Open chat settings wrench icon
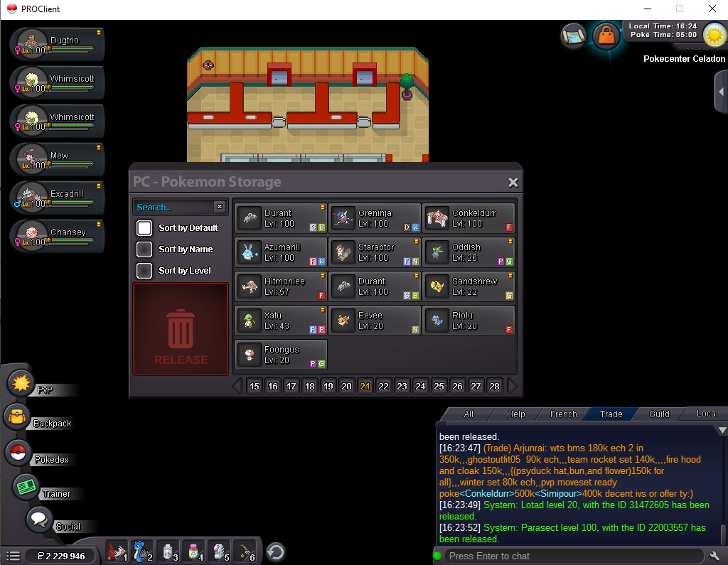The width and height of the screenshot is (728, 565). coord(715,556)
